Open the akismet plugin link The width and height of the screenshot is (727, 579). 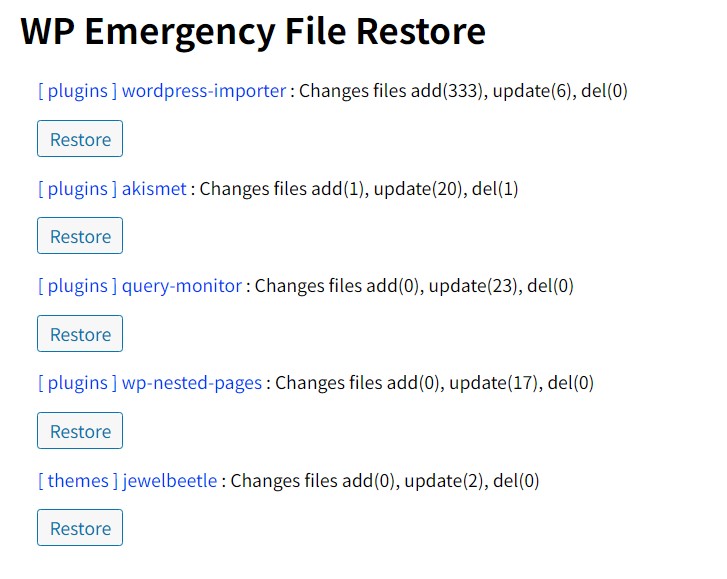[154, 188]
